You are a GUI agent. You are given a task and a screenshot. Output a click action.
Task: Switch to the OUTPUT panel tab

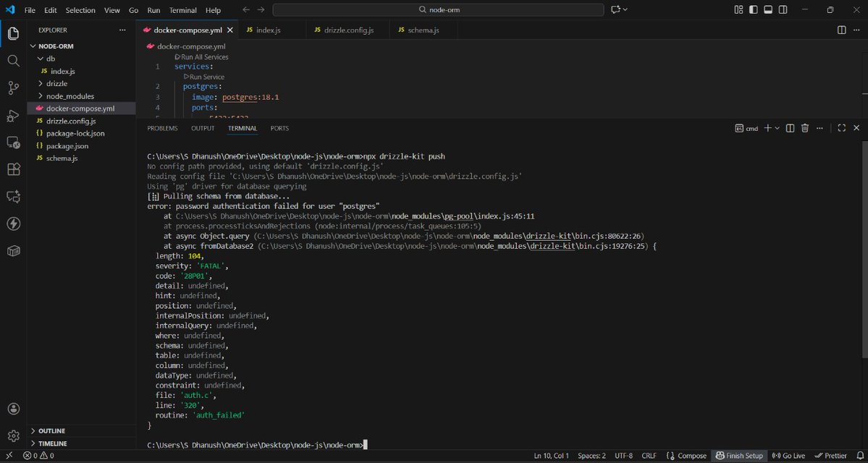[x=203, y=128]
